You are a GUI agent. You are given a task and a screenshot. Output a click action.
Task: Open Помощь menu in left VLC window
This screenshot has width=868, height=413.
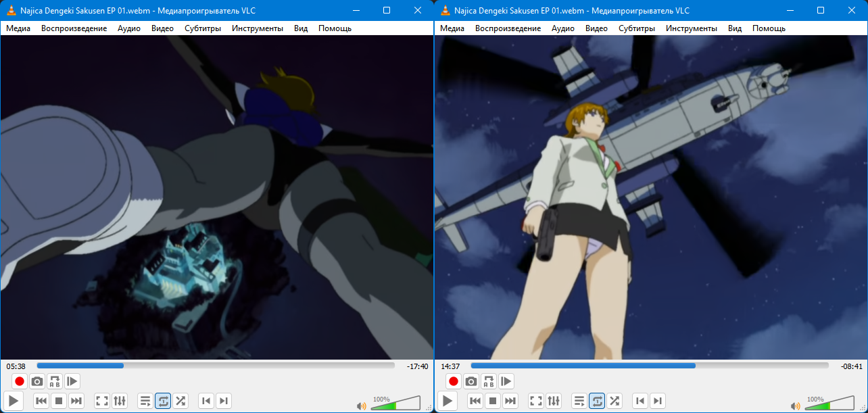coord(335,28)
